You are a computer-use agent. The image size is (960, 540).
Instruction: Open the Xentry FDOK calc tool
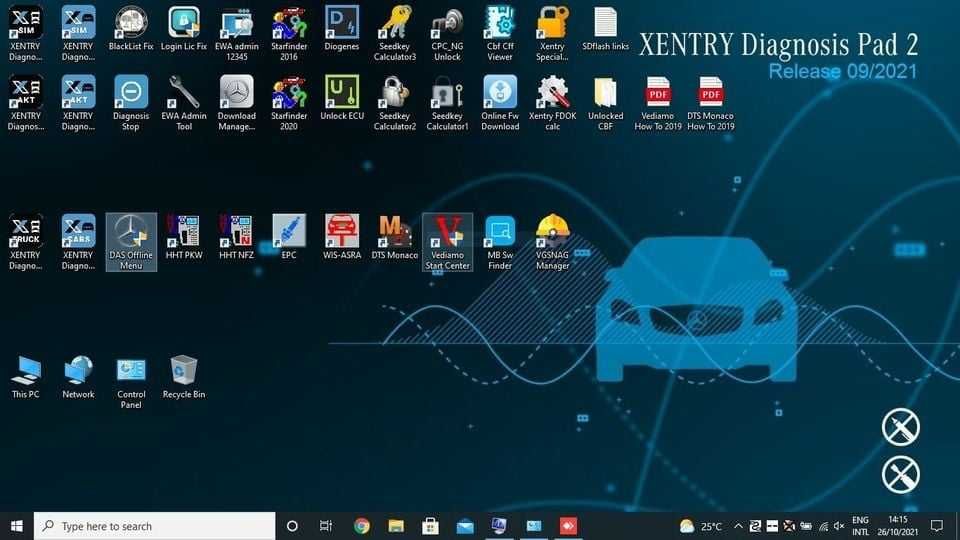553,103
